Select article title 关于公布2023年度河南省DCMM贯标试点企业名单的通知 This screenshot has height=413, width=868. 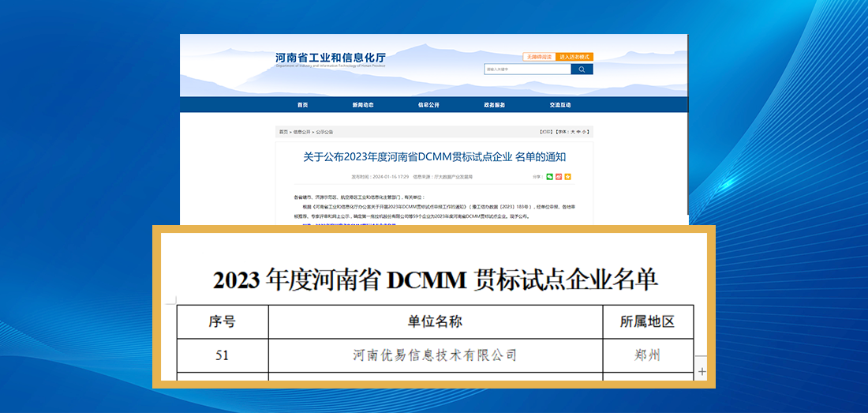[x=435, y=157]
